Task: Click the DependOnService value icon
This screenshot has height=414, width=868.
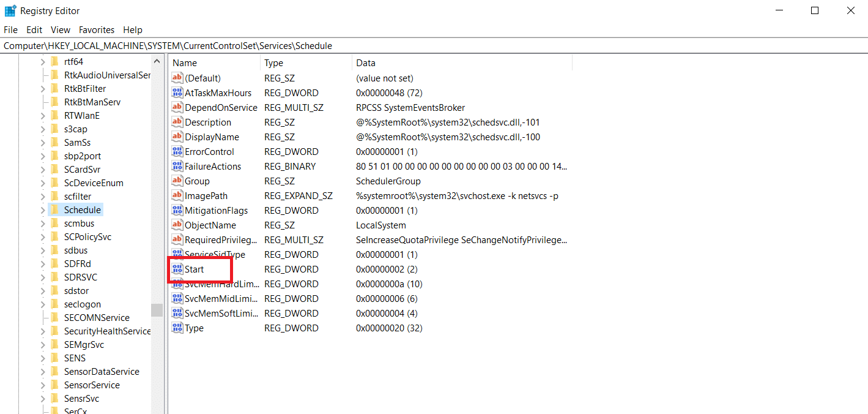Action: coord(177,108)
